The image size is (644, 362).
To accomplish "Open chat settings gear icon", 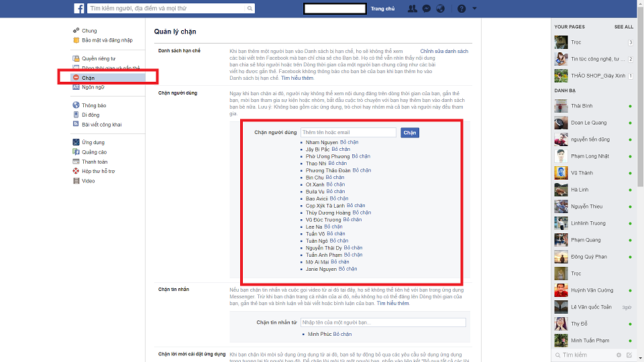I will (619, 355).
